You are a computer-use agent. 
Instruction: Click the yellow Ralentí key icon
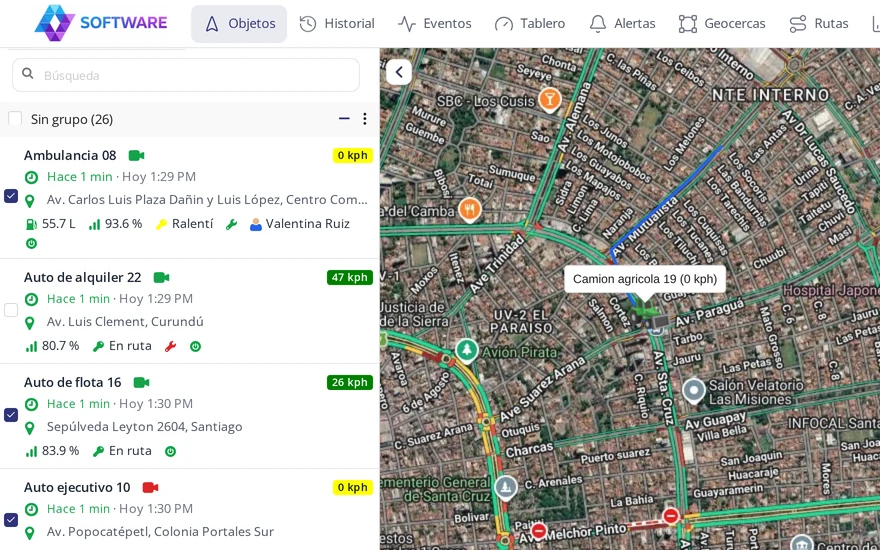[x=161, y=224]
